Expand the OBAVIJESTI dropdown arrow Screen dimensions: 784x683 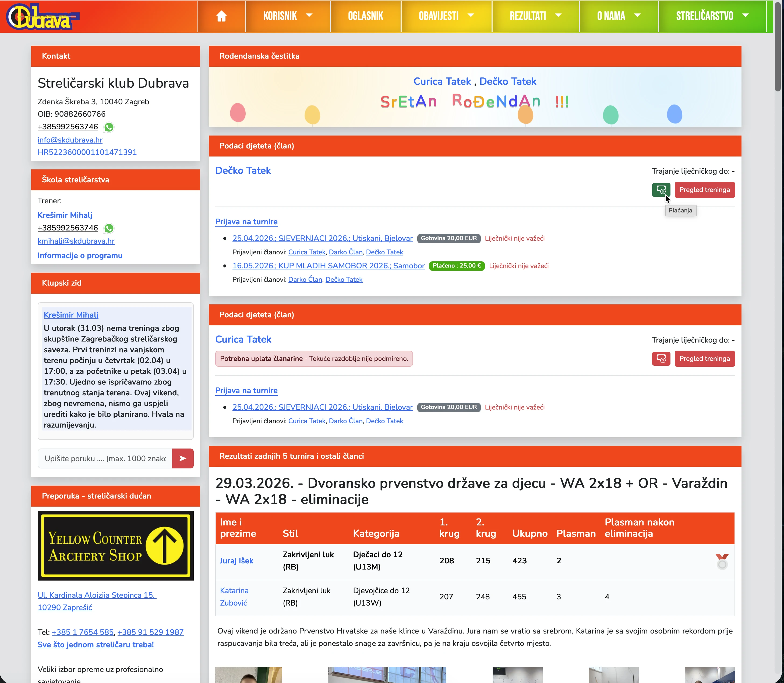pos(471,16)
